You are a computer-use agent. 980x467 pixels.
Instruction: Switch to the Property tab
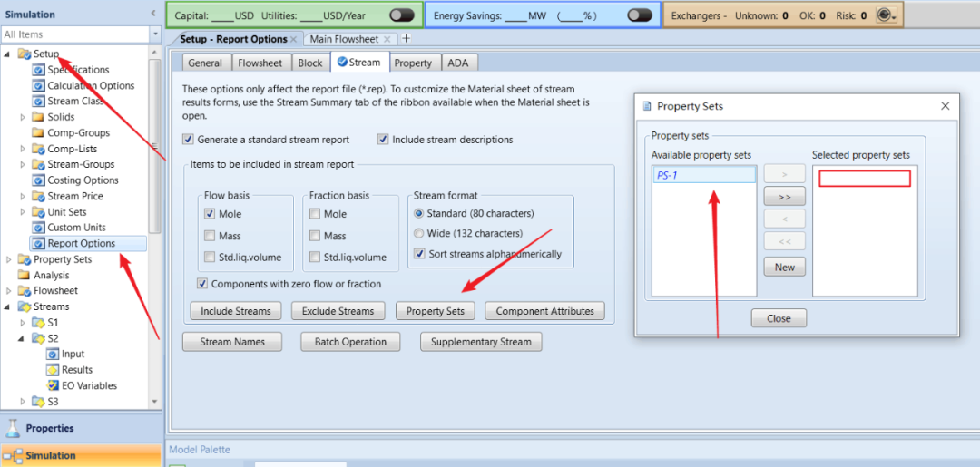click(x=413, y=63)
